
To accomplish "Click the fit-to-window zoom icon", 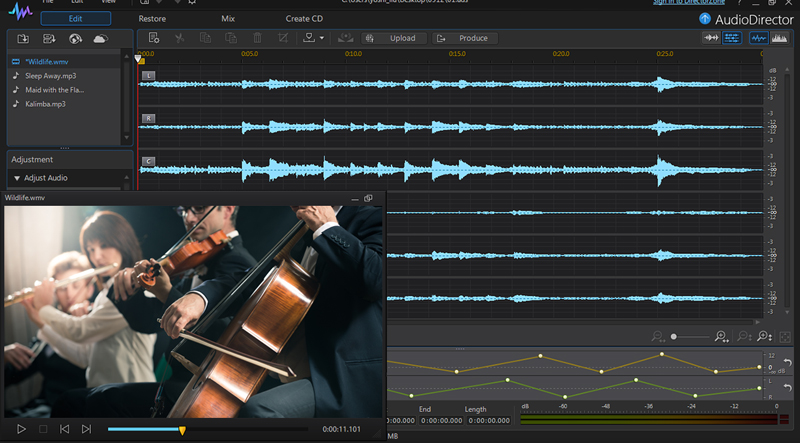I will coord(785,337).
